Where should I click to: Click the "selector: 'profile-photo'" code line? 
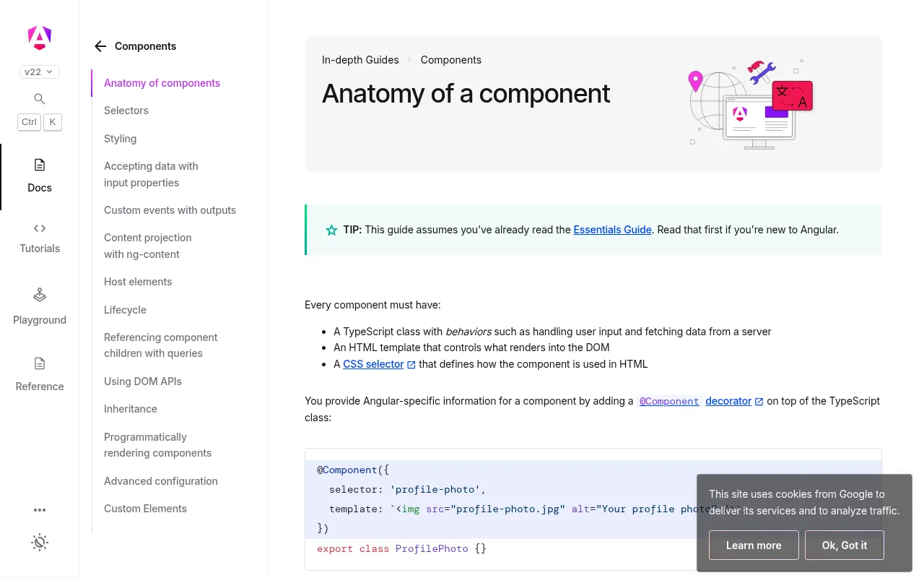(x=408, y=489)
